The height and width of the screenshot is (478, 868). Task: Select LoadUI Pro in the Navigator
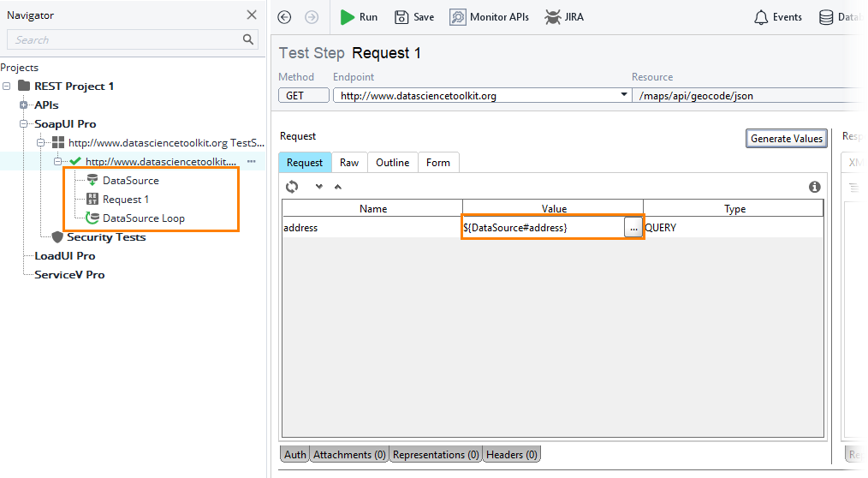pos(65,256)
